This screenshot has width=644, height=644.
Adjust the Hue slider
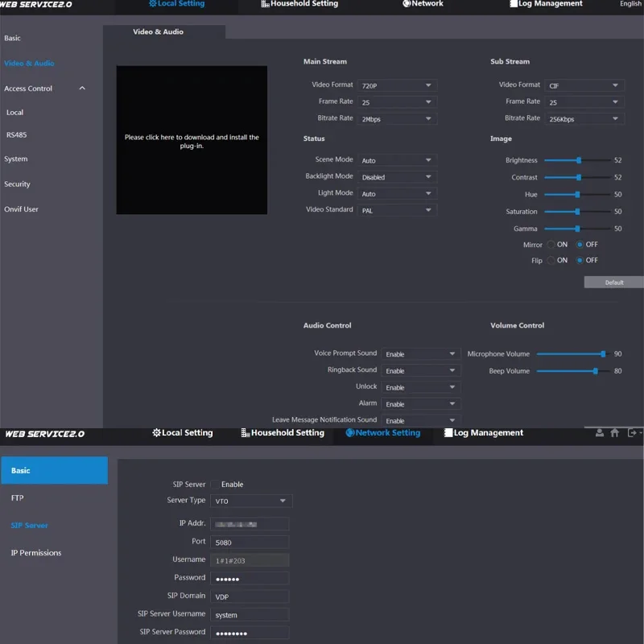click(577, 195)
